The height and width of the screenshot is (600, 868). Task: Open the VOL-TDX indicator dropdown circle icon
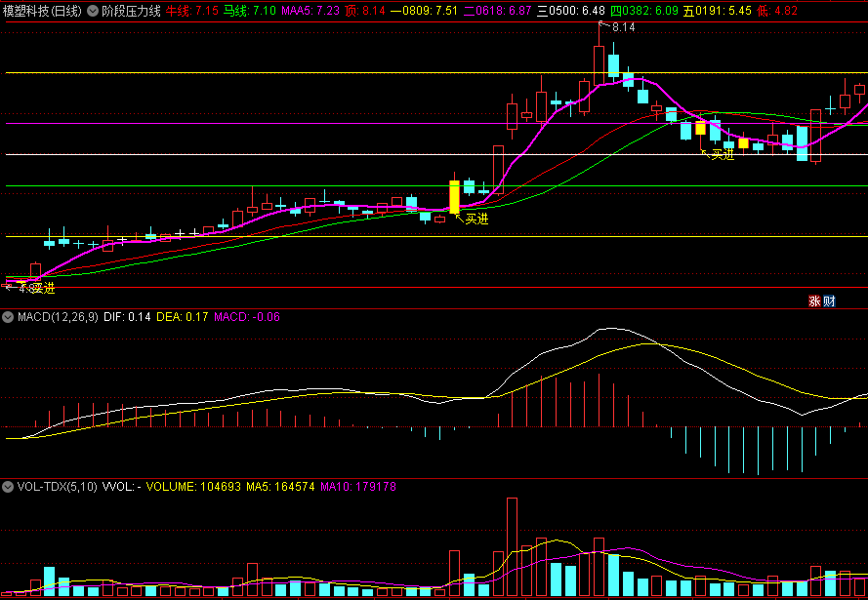8,487
